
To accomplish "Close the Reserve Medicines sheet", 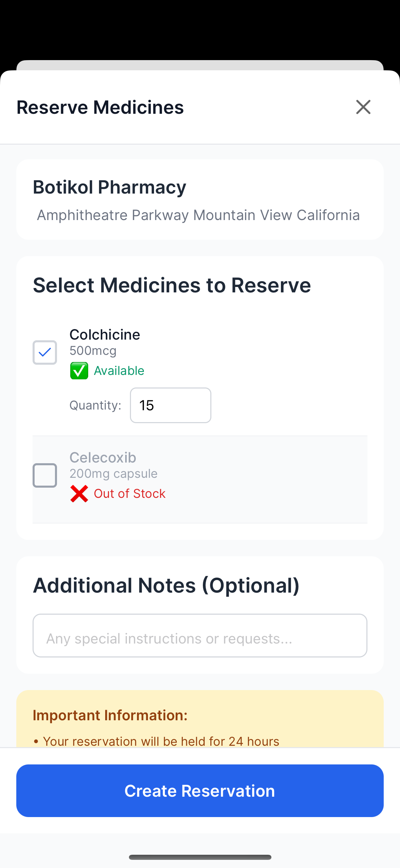I will coord(363,107).
